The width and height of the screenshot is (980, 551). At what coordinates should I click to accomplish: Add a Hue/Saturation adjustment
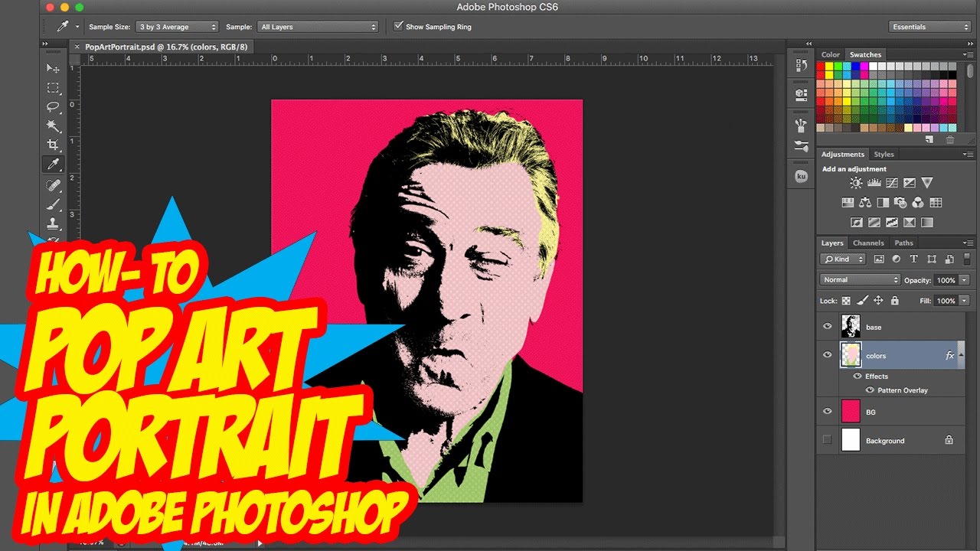pos(848,203)
